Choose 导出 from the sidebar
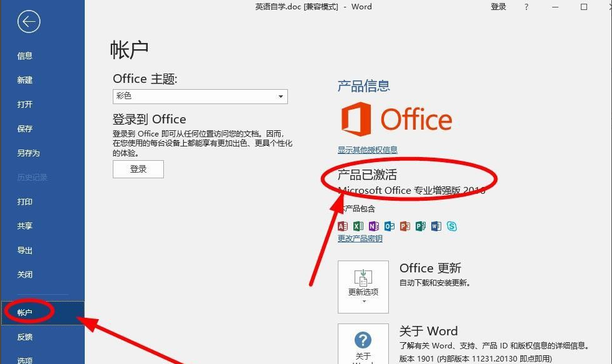This screenshot has height=364, width=612. (25, 251)
